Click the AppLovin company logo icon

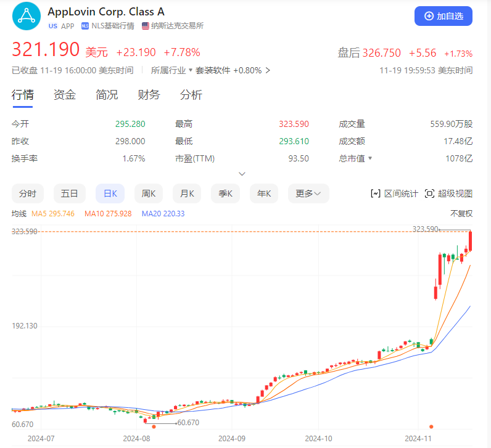26,18
